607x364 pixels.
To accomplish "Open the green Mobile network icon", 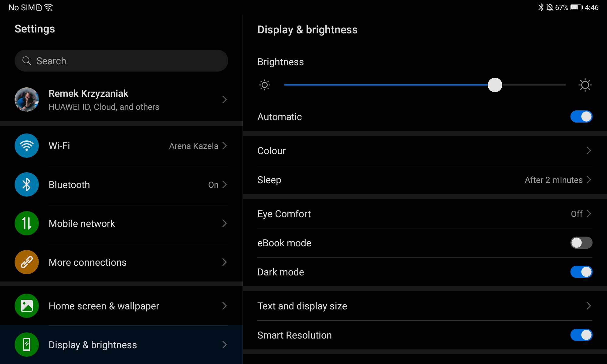I will [x=27, y=223].
